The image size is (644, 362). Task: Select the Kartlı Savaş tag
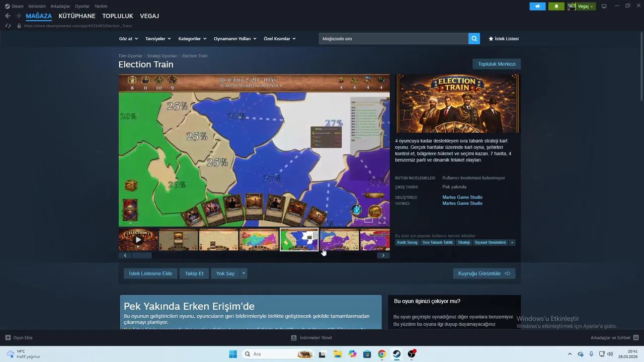pyautogui.click(x=407, y=242)
